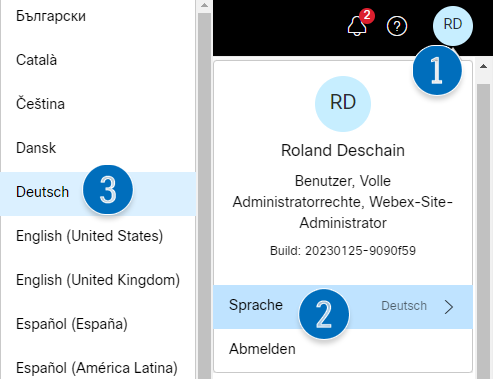Viewport: 493px width, 379px height.
Task: Expand the Sprache language submenu chevron
Action: coord(449,307)
